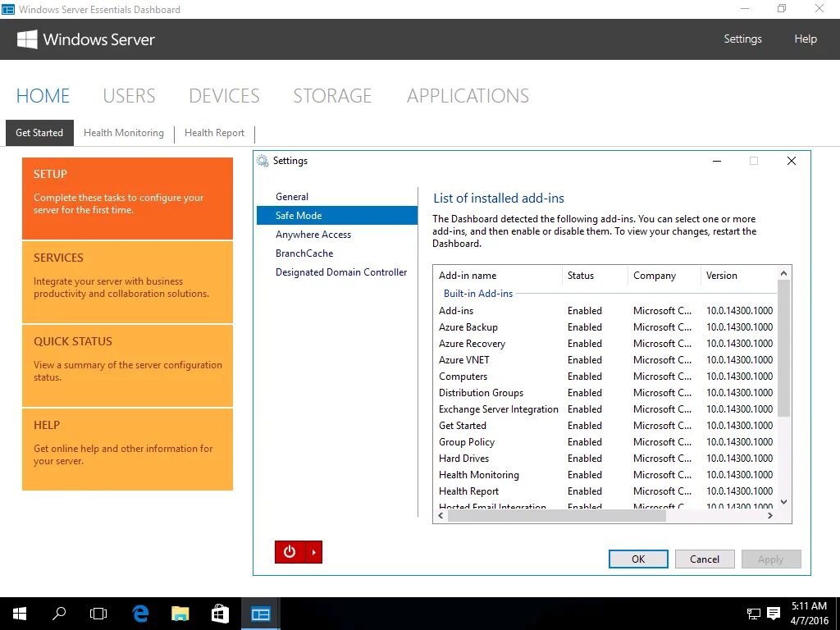Screen dimensions: 840x630
Task: Open the taskbar clock and date
Action: click(810, 614)
